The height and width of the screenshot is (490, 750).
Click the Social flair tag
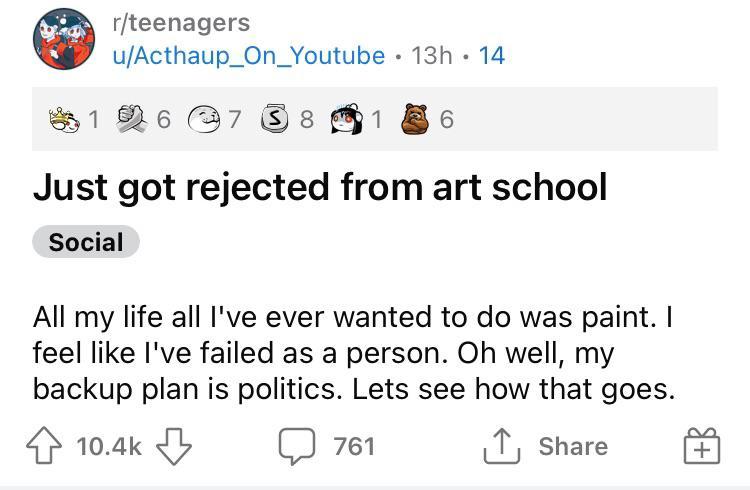coord(86,242)
